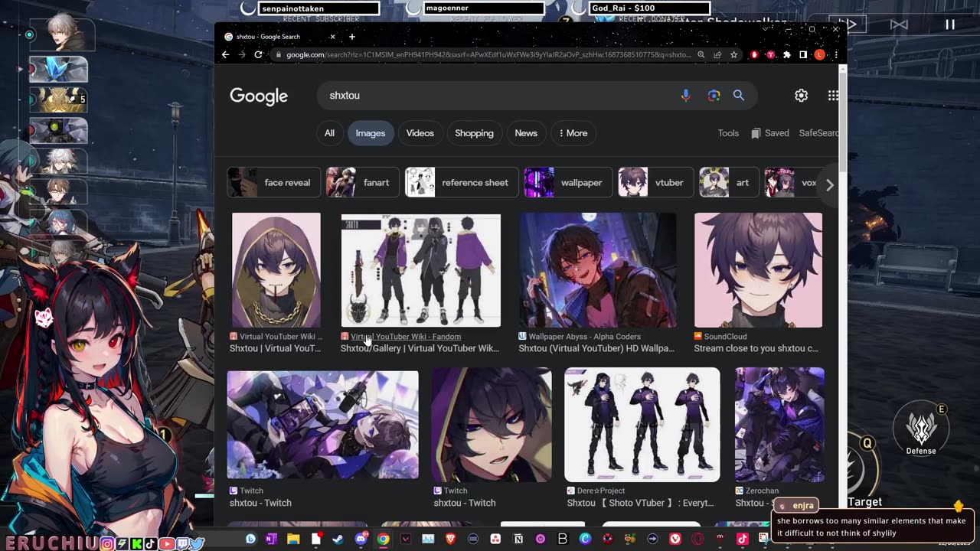980x551 pixels.
Task: Open the News tab
Action: (526, 133)
